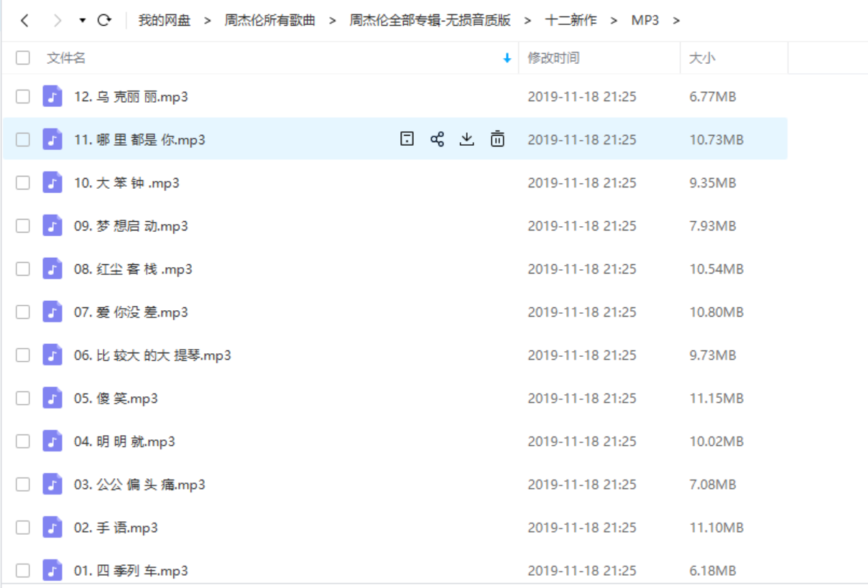Select file name 01. 四季列车.mp3
The width and height of the screenshot is (868, 588).
coord(131,571)
